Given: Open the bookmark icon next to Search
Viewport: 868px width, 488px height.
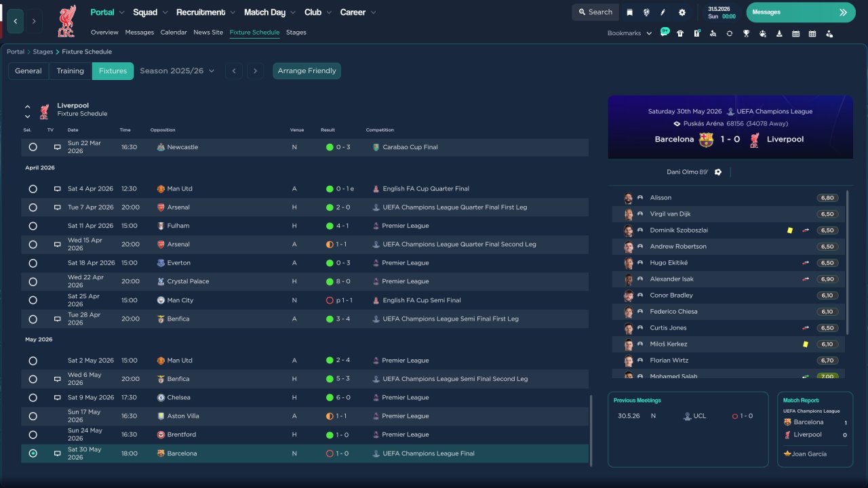Looking at the screenshot, I should (629, 12).
